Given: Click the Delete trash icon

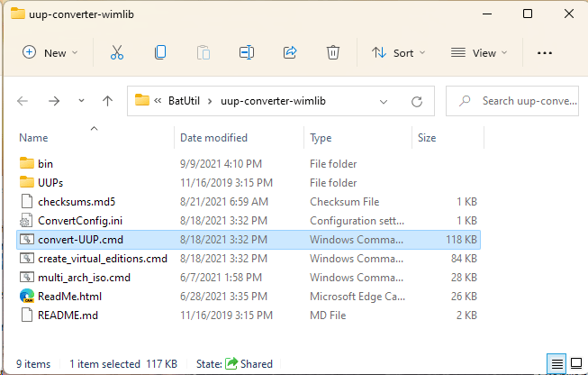Looking at the screenshot, I should pos(333,52).
